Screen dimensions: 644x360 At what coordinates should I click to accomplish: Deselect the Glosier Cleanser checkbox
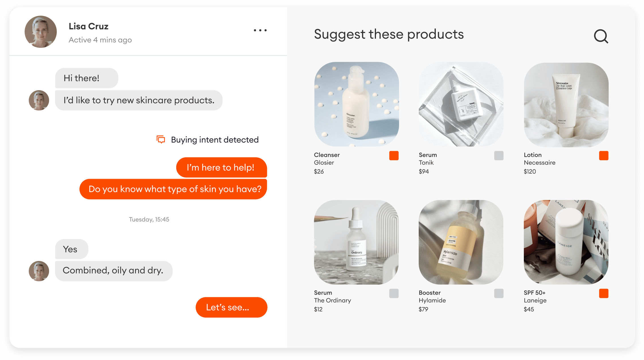point(394,156)
